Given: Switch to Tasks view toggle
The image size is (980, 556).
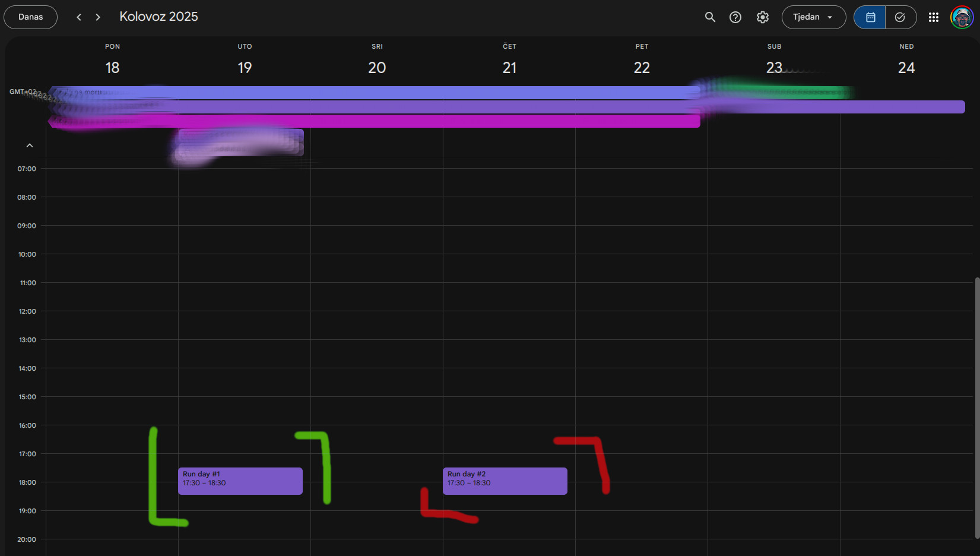Looking at the screenshot, I should [x=900, y=17].
